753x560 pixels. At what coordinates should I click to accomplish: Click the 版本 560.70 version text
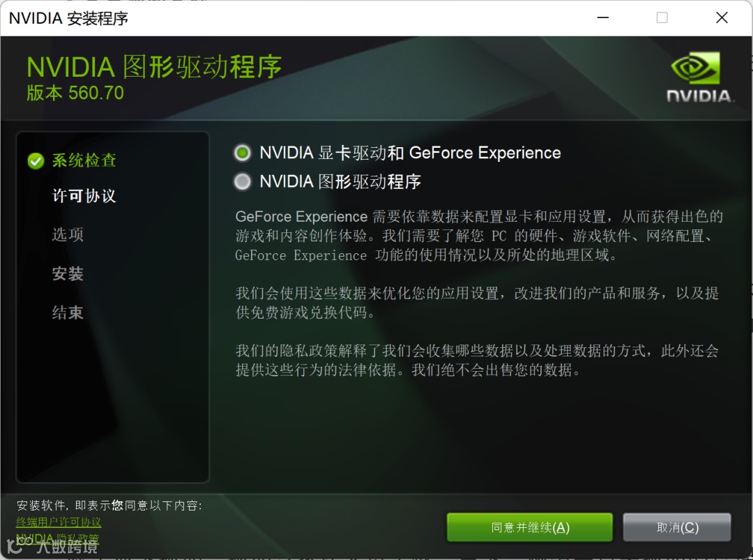tap(75, 93)
